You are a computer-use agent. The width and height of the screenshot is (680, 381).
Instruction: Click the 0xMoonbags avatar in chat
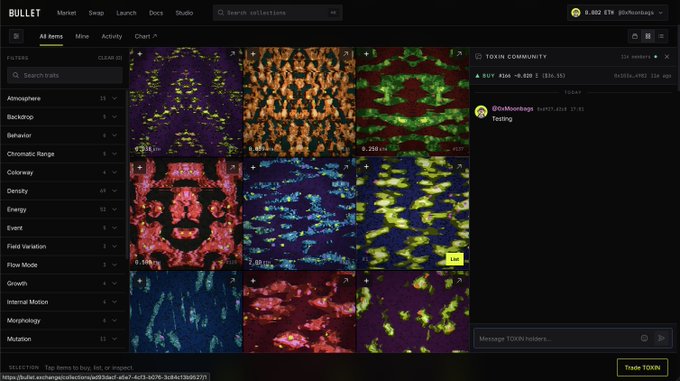[x=481, y=112]
